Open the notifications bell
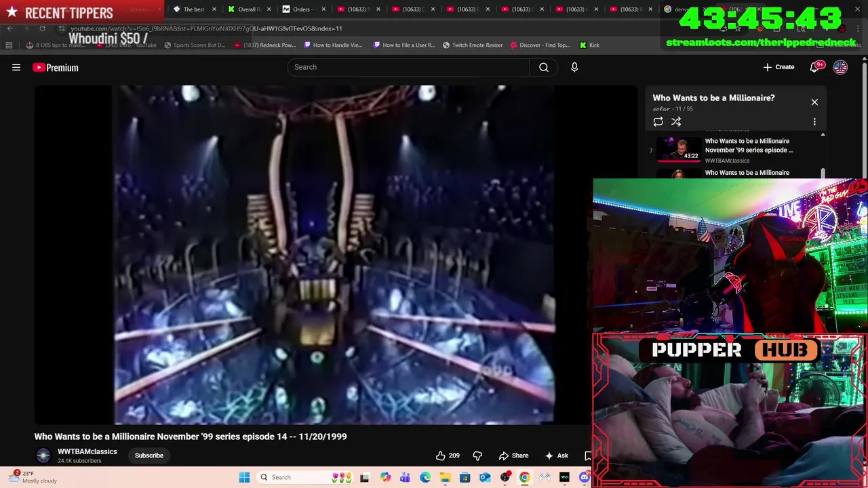868x488 pixels. point(815,67)
